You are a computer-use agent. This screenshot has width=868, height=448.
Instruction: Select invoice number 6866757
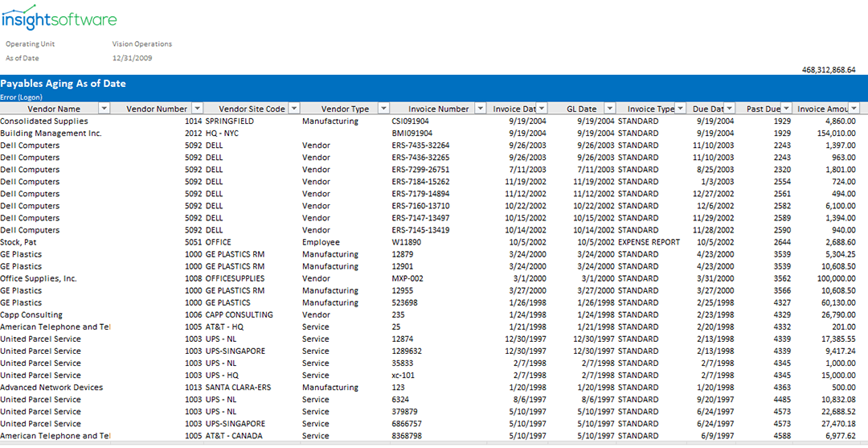point(407,424)
